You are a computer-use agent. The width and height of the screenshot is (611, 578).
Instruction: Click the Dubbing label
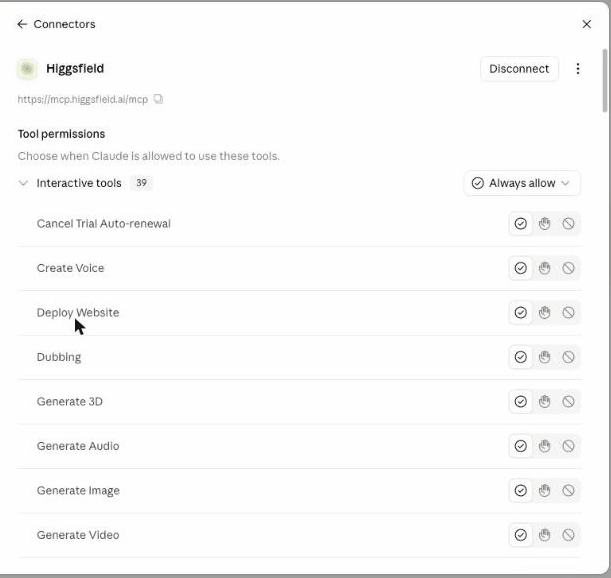pyautogui.click(x=59, y=357)
